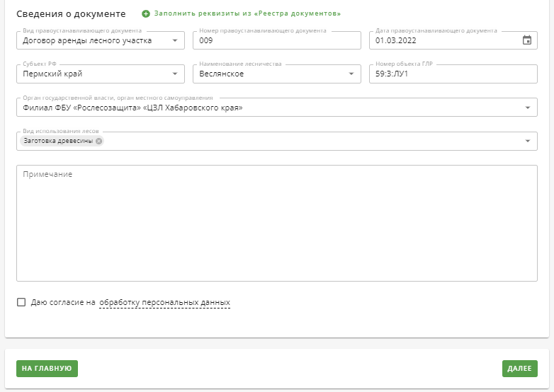Click 'Заполнить реквизиты из «Реестра документов»' link
The image size is (554, 392).
pyautogui.click(x=247, y=13)
